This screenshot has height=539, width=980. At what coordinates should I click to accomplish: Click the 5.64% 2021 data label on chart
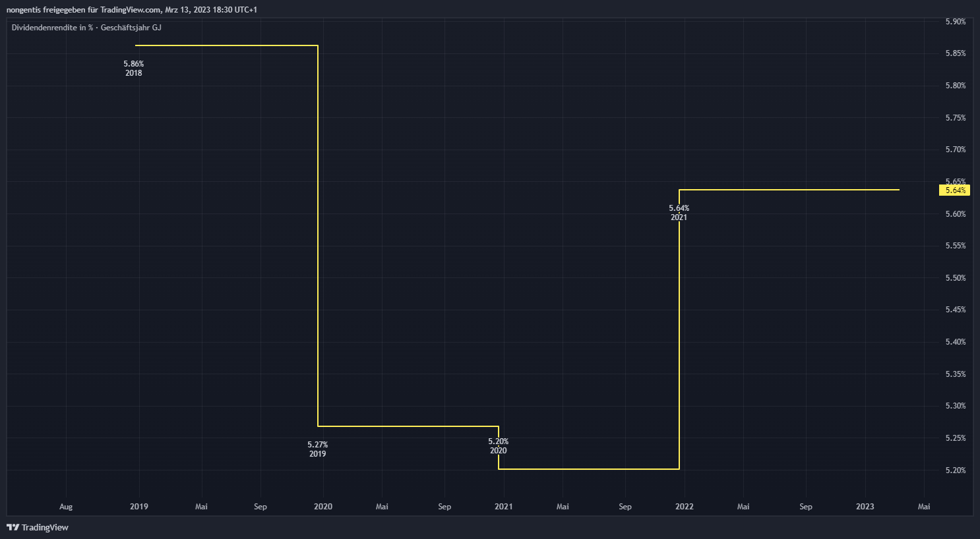pos(679,213)
